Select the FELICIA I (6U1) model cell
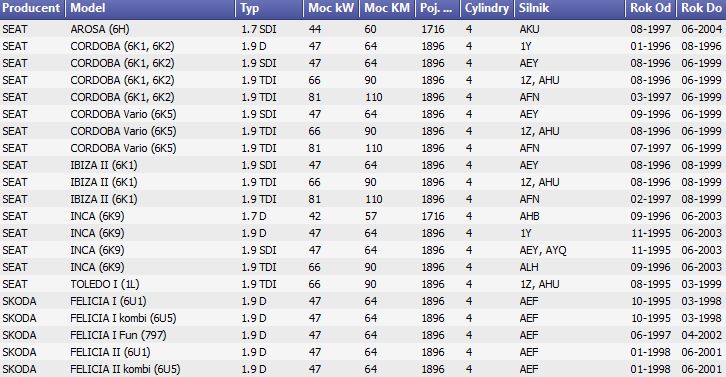726x377 pixels. click(108, 302)
